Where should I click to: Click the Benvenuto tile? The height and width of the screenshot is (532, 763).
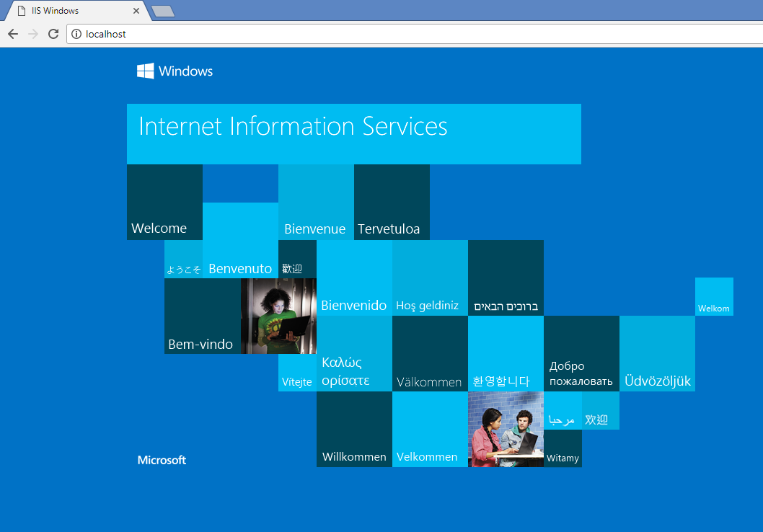coord(240,240)
